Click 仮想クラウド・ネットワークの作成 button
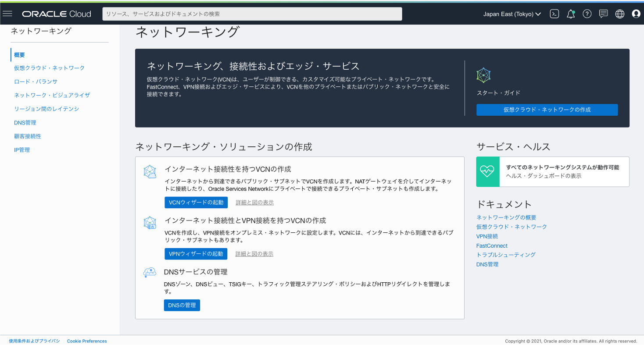Image resolution: width=644 pixels, height=345 pixels. 547,110
